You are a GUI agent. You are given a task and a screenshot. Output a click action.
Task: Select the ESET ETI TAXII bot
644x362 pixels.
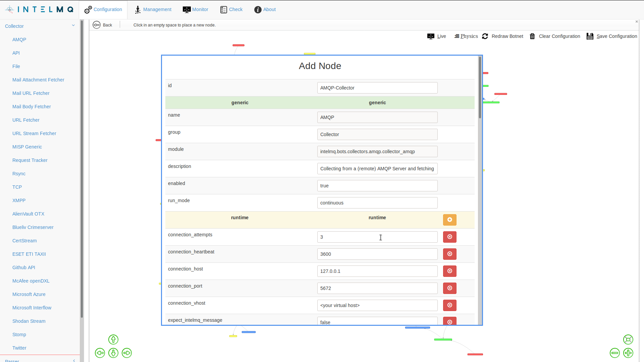(x=29, y=254)
